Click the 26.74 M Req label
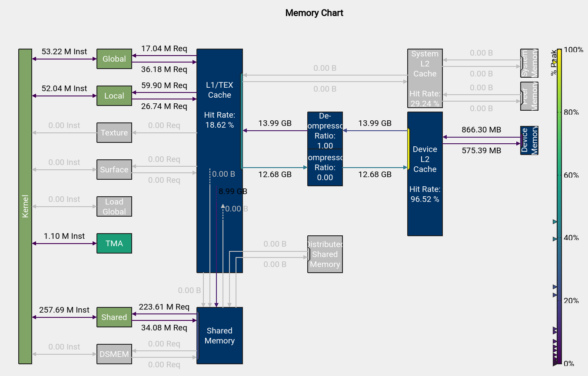 (164, 106)
